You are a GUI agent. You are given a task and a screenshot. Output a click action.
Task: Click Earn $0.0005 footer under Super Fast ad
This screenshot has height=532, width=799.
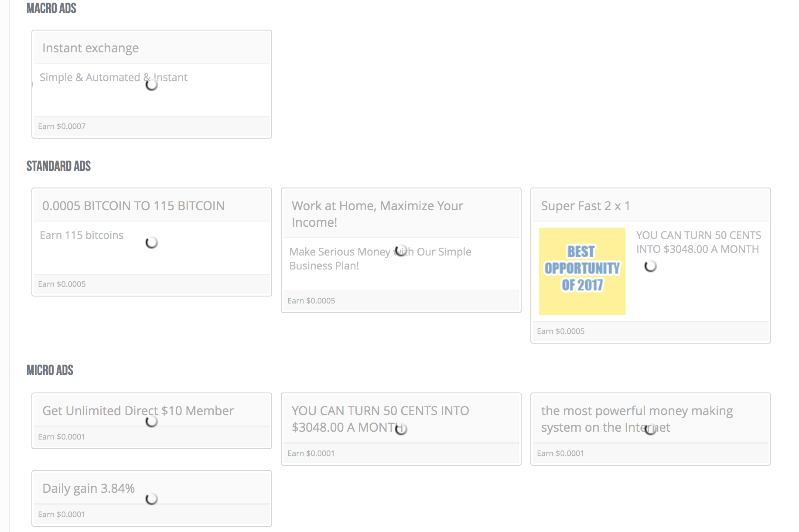(560, 331)
